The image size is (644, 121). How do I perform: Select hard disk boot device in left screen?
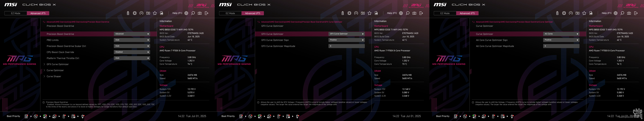click(x=26, y=116)
